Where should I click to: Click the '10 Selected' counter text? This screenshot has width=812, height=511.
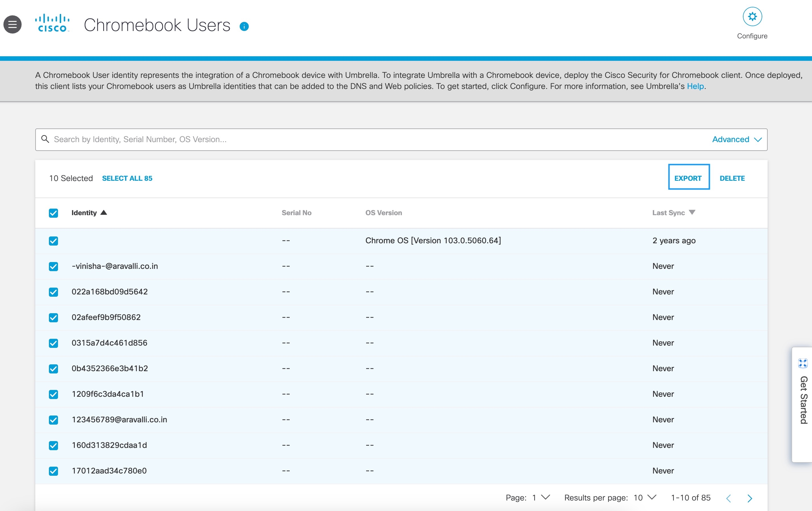tap(71, 178)
